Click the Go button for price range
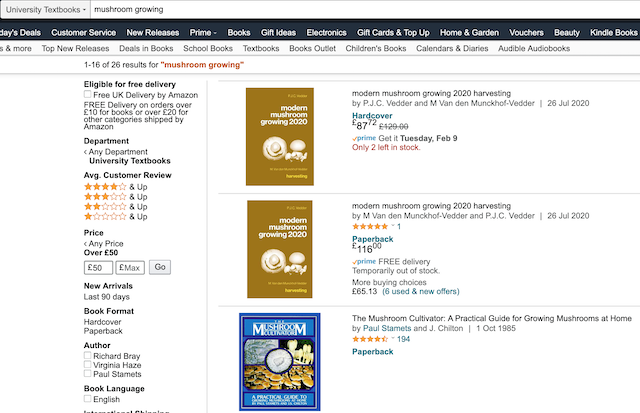The width and height of the screenshot is (640, 413). (x=160, y=267)
